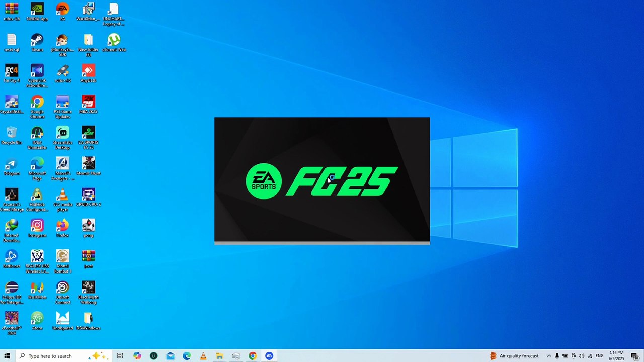Select the DS4Windows folder icon

pyautogui.click(x=88, y=321)
